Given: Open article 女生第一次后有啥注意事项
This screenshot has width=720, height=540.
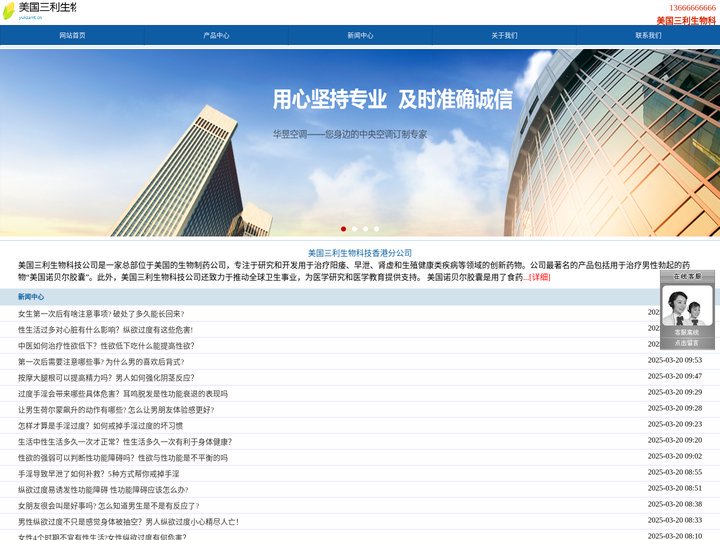Looking at the screenshot, I should (x=101, y=314).
